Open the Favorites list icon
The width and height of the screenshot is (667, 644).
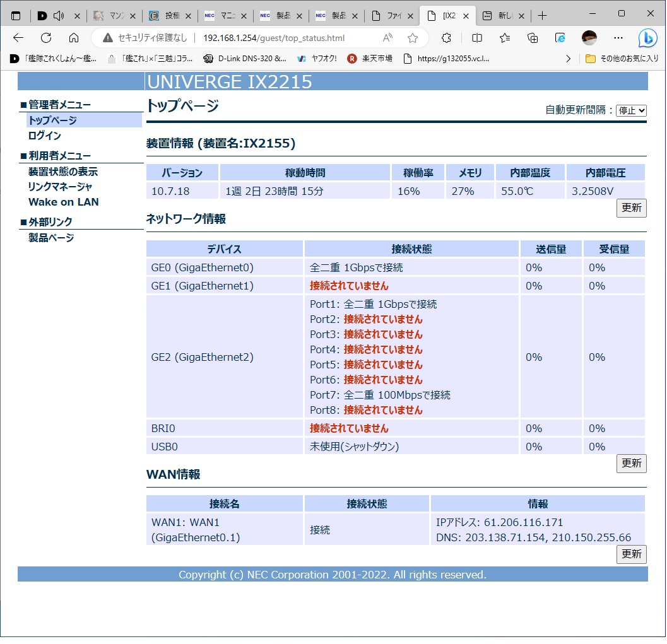pyautogui.click(x=504, y=38)
